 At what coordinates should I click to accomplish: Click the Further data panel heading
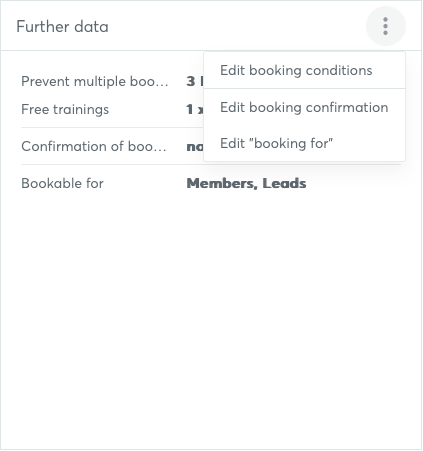(62, 27)
